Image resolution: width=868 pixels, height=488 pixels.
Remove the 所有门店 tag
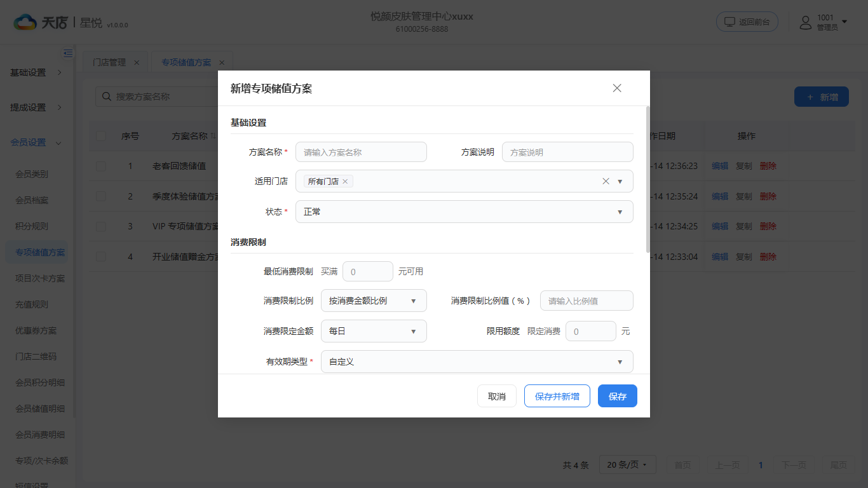click(345, 182)
